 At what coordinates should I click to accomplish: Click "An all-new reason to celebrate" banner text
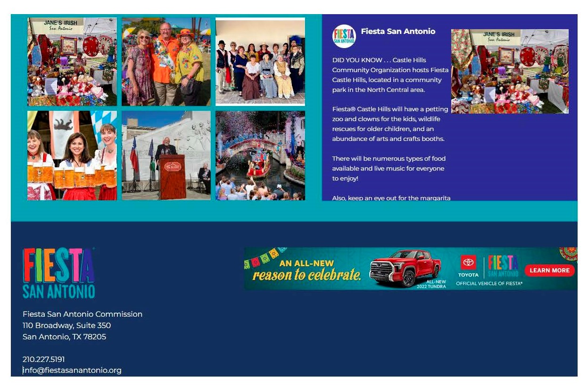(307, 270)
